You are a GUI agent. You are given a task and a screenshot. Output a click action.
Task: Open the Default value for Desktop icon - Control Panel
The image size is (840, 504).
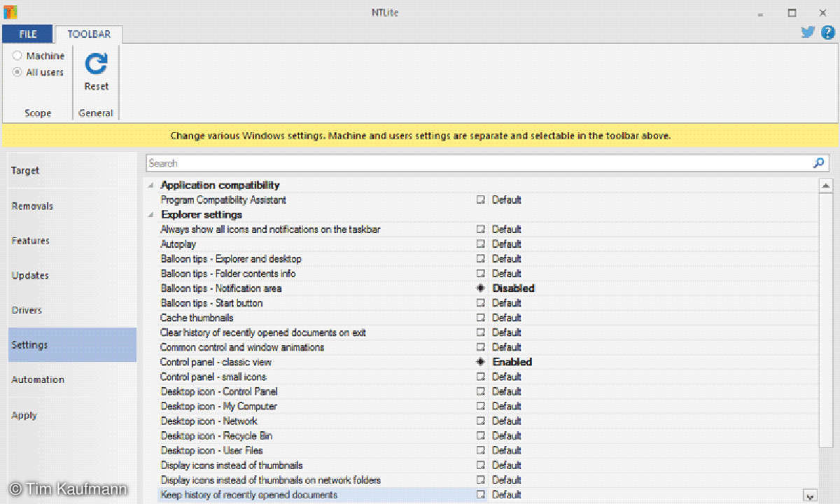(506, 391)
